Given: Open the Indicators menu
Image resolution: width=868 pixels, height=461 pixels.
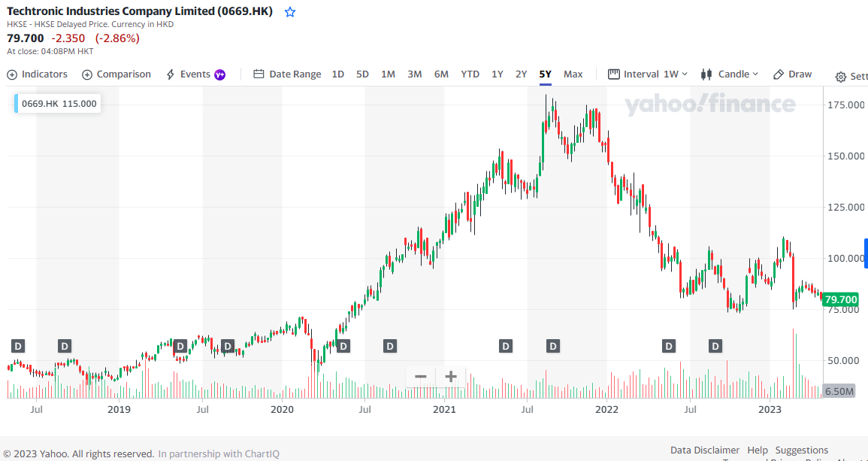Looking at the screenshot, I should click(37, 74).
